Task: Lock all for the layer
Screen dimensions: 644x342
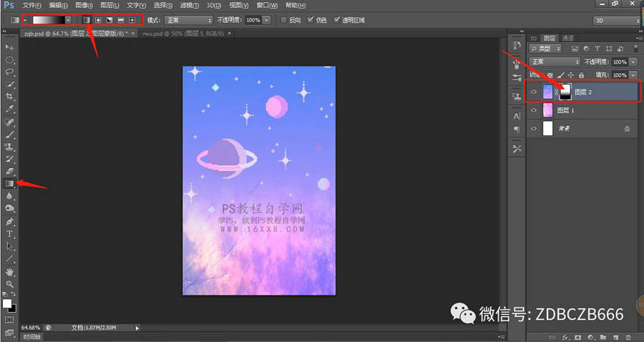Action: [581, 75]
